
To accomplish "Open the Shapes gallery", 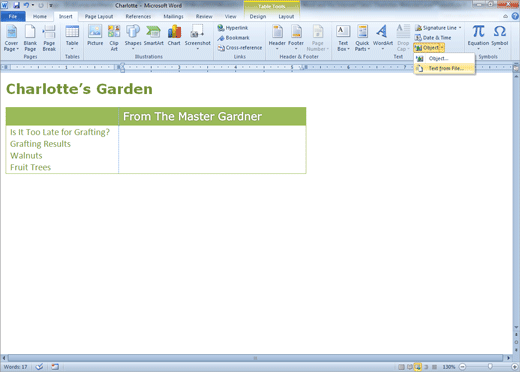I will coord(133,37).
